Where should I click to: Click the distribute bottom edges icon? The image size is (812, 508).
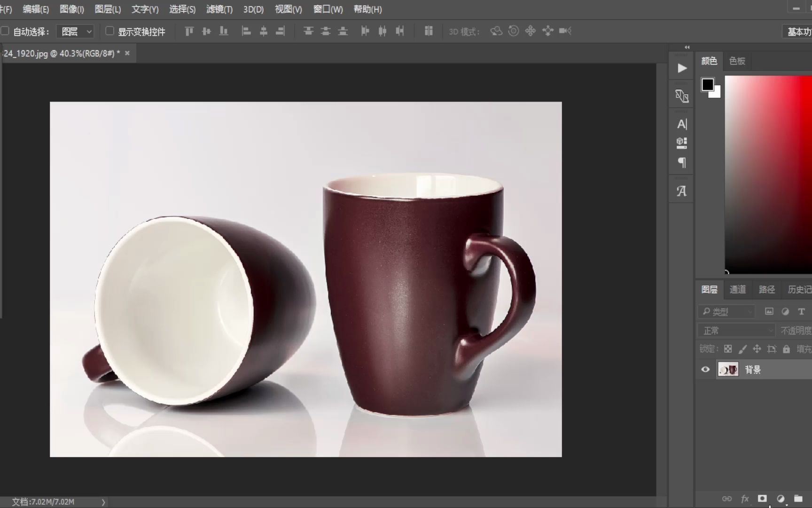(x=343, y=31)
